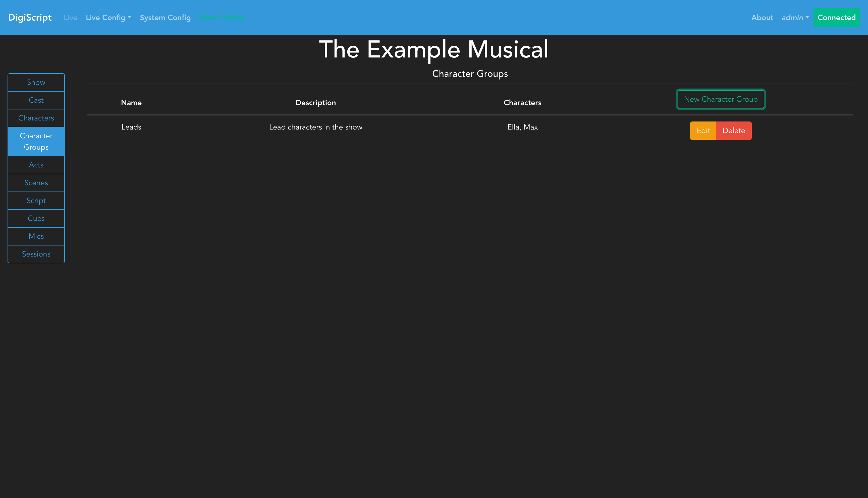Screen dimensions: 868x498
Task: Open the Scenes sidebar tab
Action: click(36, 183)
